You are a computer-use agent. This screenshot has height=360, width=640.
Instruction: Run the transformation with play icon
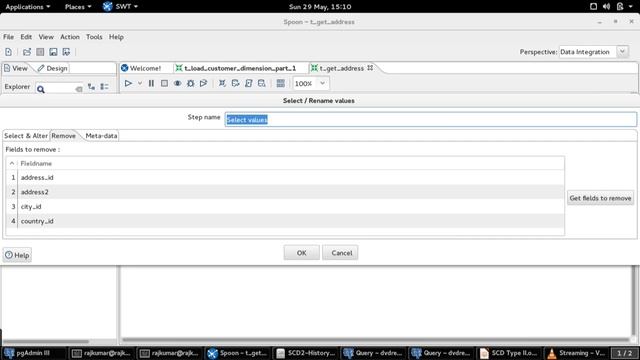pyautogui.click(x=128, y=83)
